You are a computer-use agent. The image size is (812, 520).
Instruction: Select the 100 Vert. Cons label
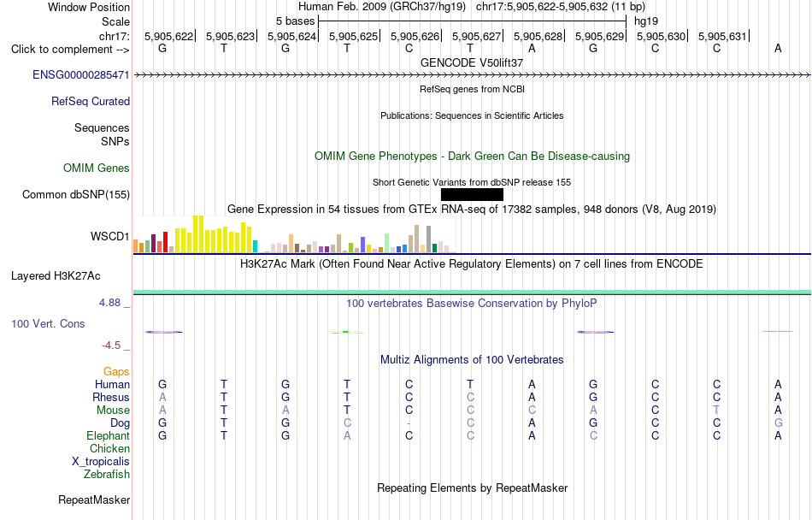pyautogui.click(x=48, y=323)
